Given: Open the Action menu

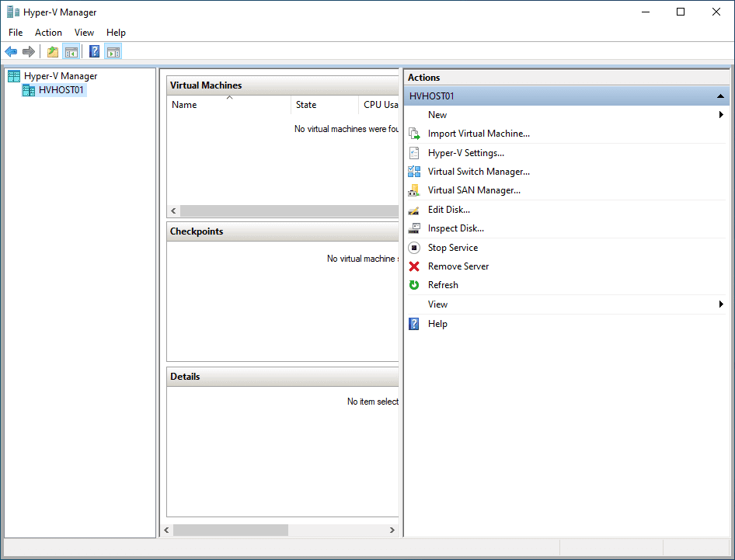Looking at the screenshot, I should tap(48, 33).
